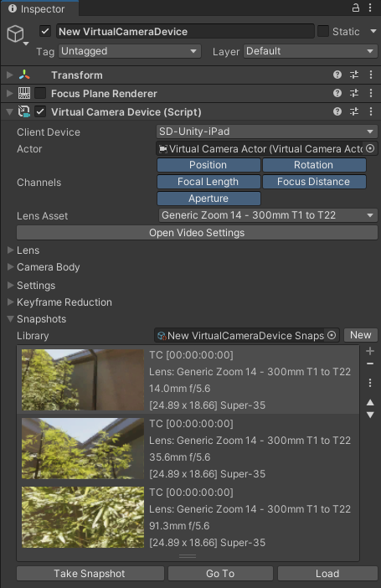Viewport: 381px width, 588px height.
Task: Click the Library object picker circle
Action: pos(332,335)
